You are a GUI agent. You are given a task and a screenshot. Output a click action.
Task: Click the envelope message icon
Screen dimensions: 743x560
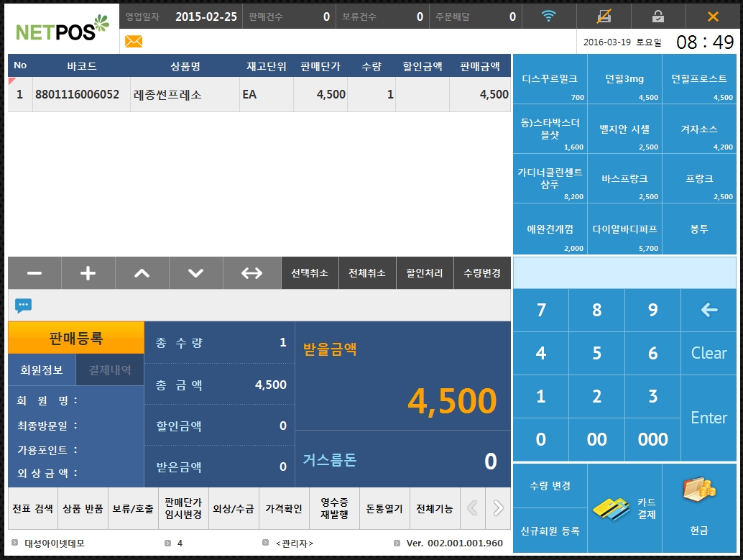click(134, 42)
